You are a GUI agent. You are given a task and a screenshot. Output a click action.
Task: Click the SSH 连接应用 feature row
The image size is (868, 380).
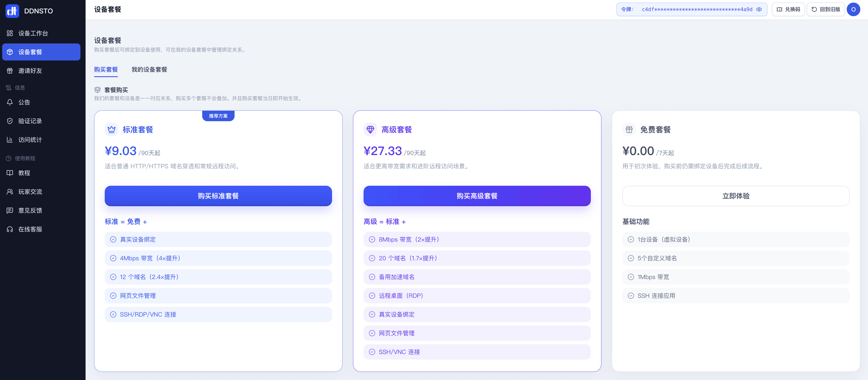click(x=736, y=296)
